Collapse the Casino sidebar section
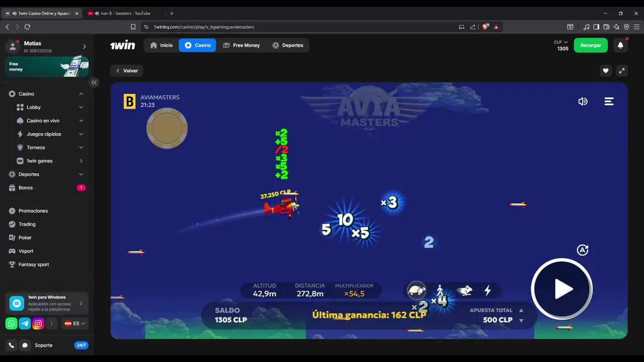Screen dimensions: 644x362 [81, 94]
